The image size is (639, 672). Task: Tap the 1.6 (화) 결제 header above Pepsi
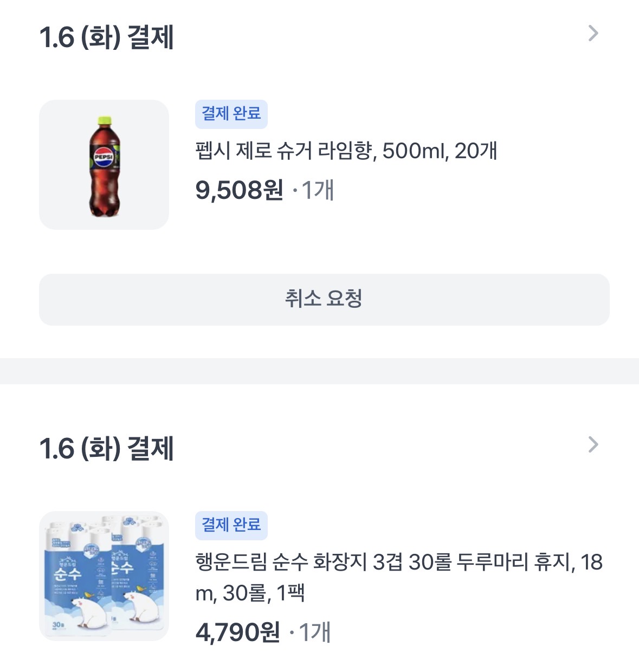(x=107, y=37)
